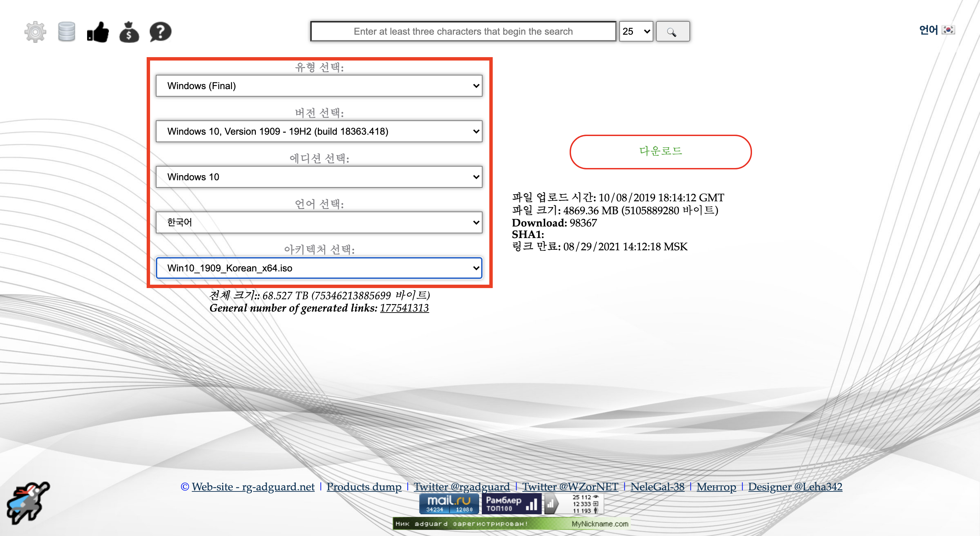This screenshot has width=980, height=536.
Task: Expand the 한국어 language dropdown
Action: (x=319, y=222)
